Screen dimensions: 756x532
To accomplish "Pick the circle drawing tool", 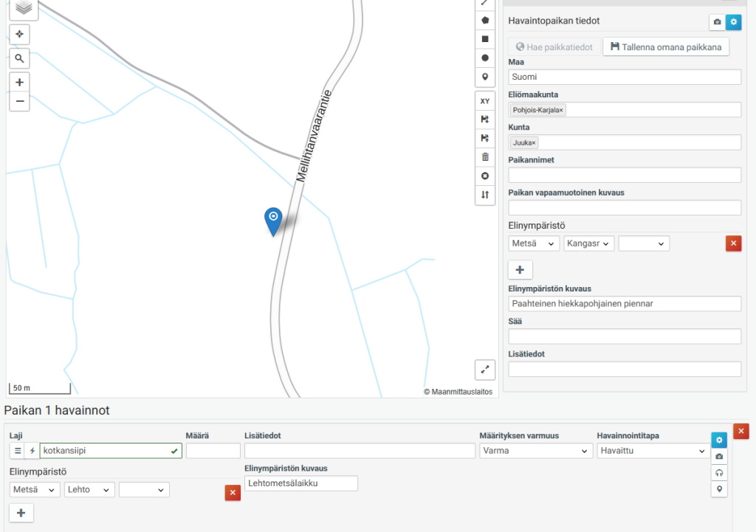I will pyautogui.click(x=485, y=58).
